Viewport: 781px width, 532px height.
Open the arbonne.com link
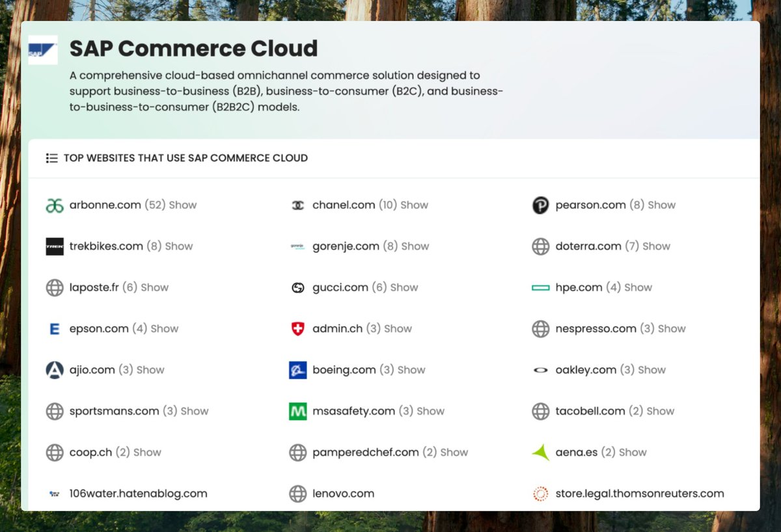click(x=105, y=205)
